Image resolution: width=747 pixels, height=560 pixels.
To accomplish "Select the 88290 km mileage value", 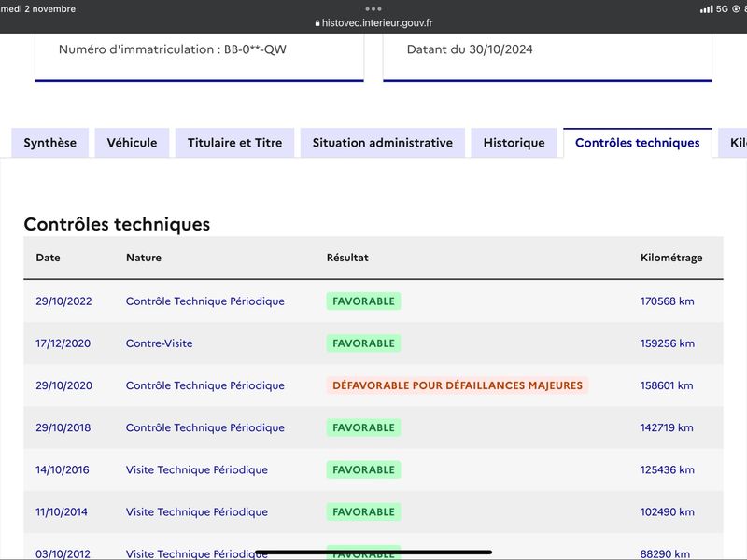I will 665,553.
